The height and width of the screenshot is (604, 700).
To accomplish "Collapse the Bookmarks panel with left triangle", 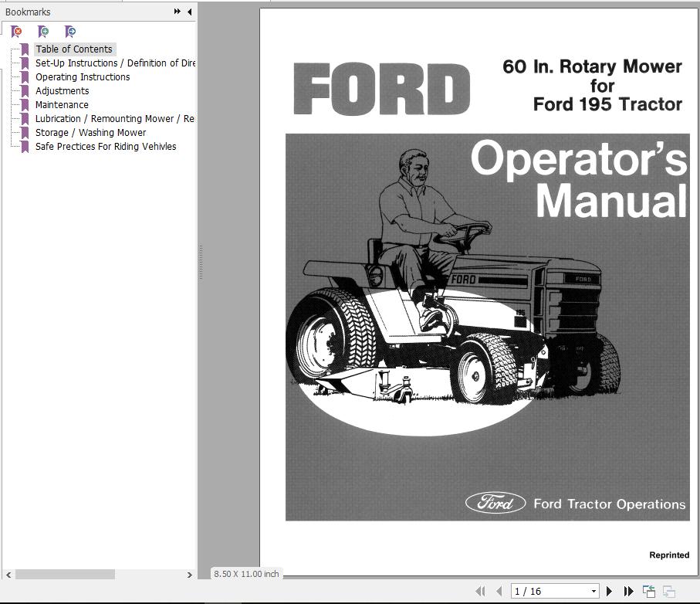I will 190,12.
